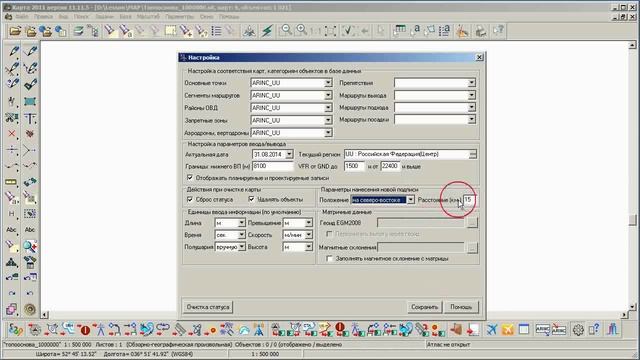Open the 'Поиск' menu
Image resolution: width=640 pixels, height=360 pixels.
[81, 17]
